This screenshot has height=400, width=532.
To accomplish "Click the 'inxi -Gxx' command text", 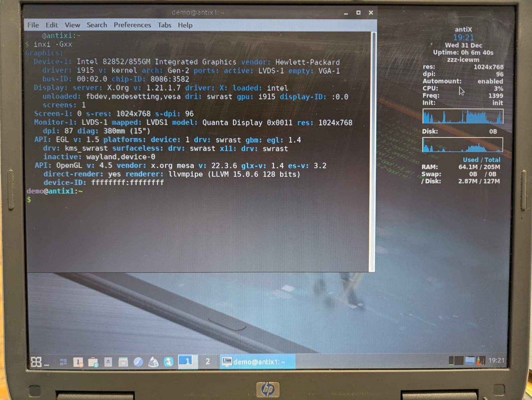I will click(x=53, y=44).
